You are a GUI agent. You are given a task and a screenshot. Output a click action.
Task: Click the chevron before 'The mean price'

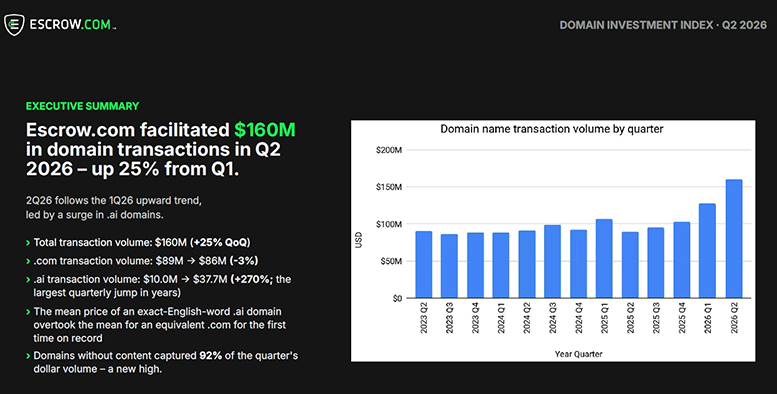[28, 312]
